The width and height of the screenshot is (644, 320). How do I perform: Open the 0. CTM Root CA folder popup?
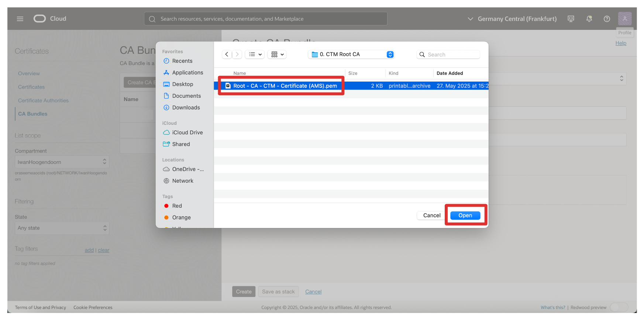[351, 55]
